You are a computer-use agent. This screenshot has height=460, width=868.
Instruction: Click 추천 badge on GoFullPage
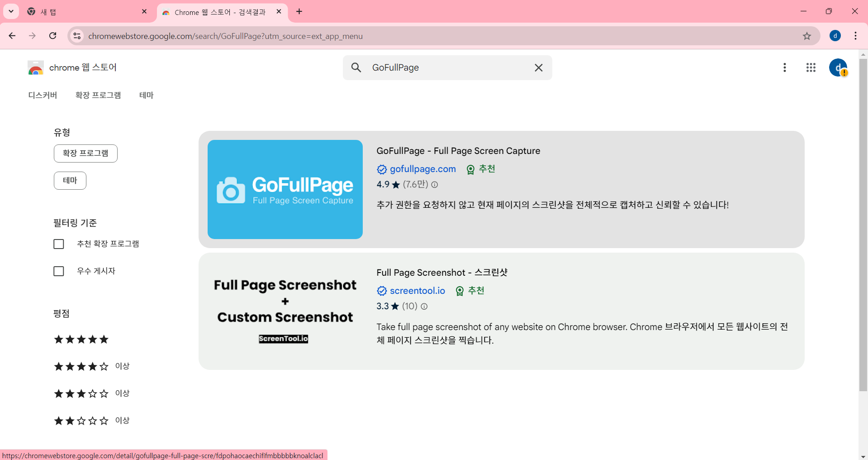pyautogui.click(x=481, y=169)
